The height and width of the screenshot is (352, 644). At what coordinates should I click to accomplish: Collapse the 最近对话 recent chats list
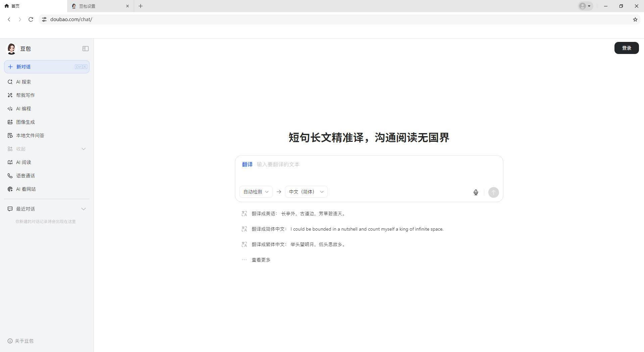[x=84, y=209]
